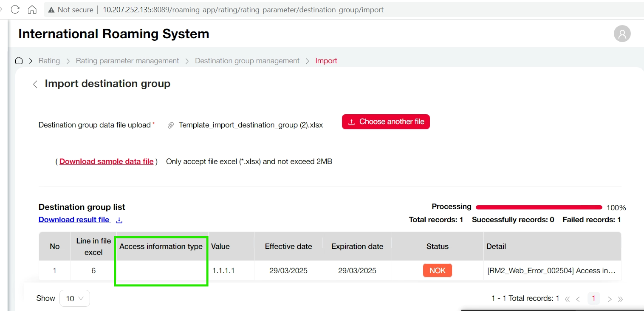
Task: Click the Processing progress bar
Action: pos(539,207)
